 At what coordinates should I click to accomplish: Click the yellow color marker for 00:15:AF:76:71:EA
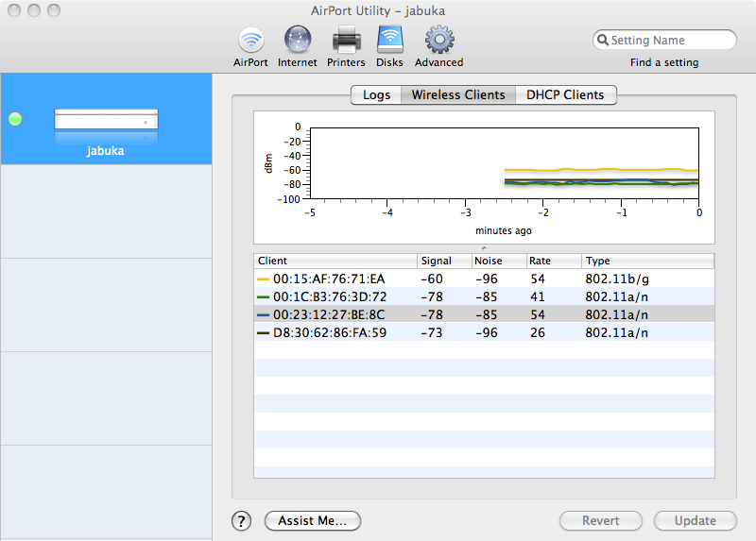(263, 279)
